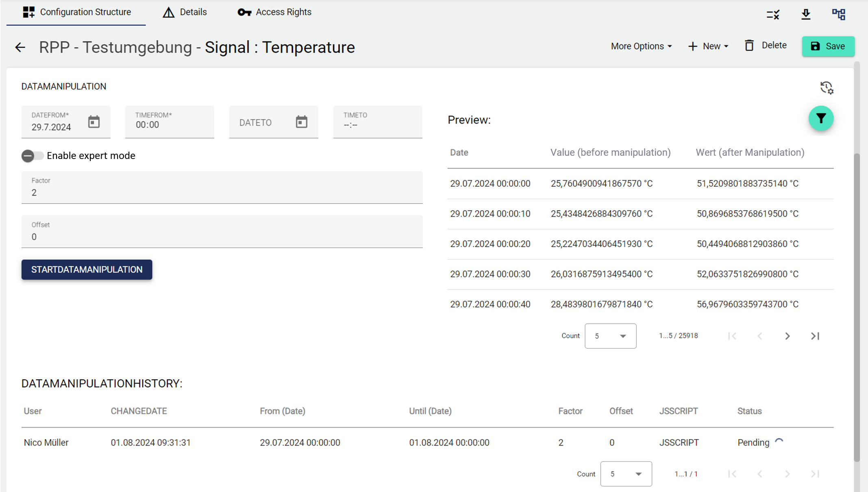The image size is (868, 492).
Task: Click the download icon in top bar
Action: [x=806, y=14]
